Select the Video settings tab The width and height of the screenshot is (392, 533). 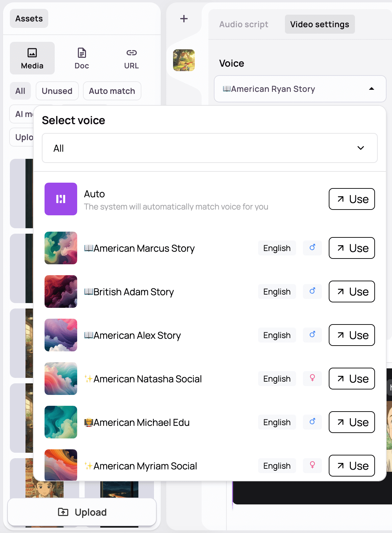320,24
